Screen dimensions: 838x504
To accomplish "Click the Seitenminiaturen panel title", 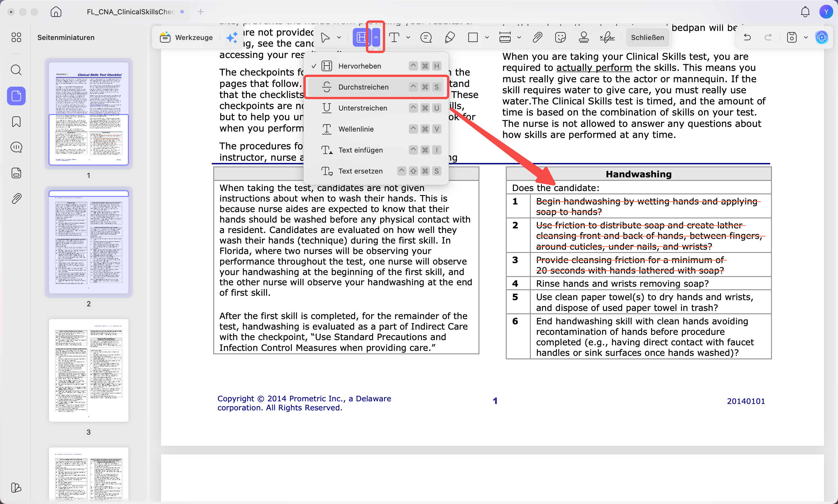I will coord(66,37).
